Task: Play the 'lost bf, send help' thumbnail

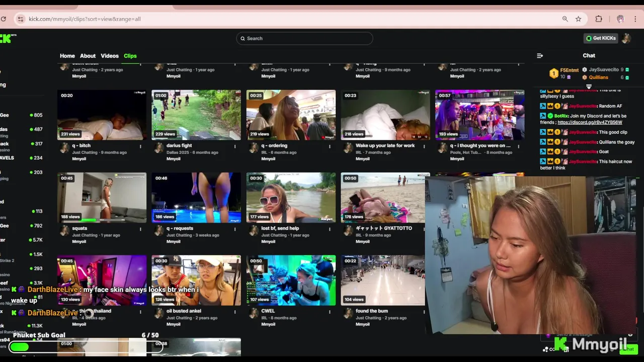Action: (x=291, y=198)
